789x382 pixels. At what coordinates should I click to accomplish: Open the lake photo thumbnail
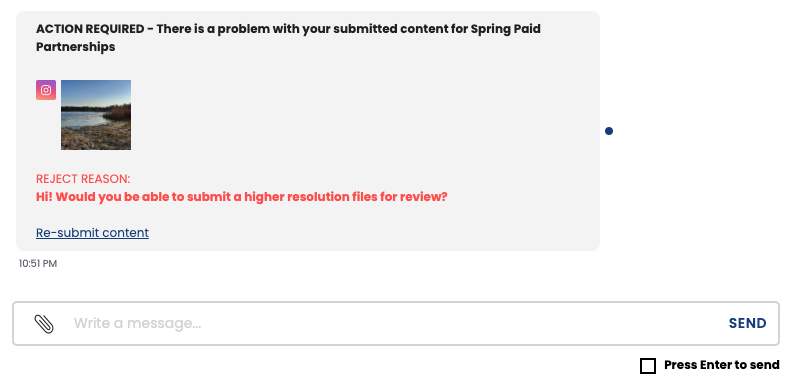coord(96,115)
